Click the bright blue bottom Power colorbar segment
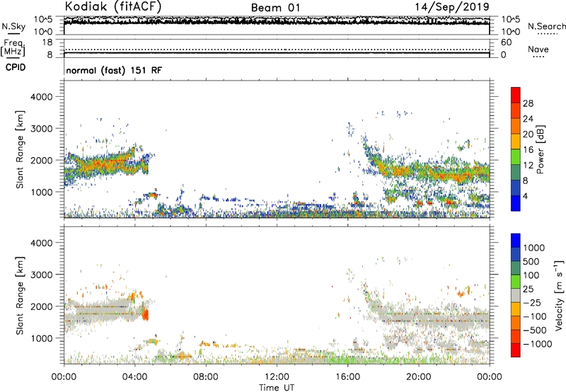 coord(516,204)
